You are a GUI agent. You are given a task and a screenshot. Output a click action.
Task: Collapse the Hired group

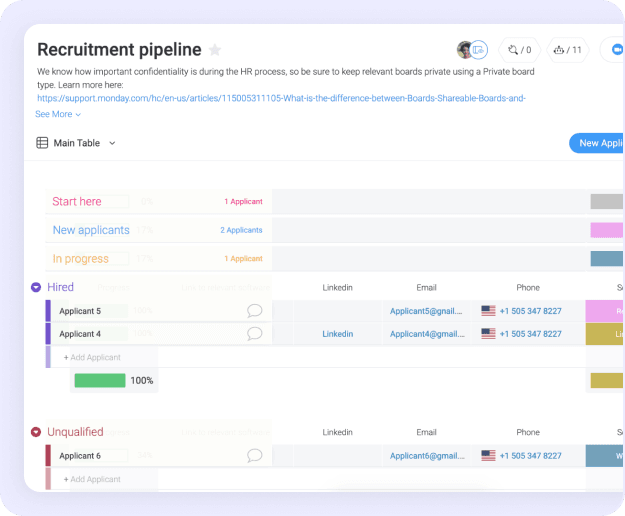pos(36,288)
